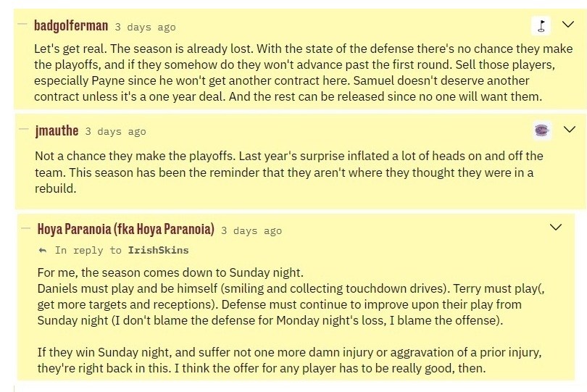Viewport: 587px width, 392px height.
Task: Expand the chevron dropdown on jmauthe's comment
Action: click(567, 130)
